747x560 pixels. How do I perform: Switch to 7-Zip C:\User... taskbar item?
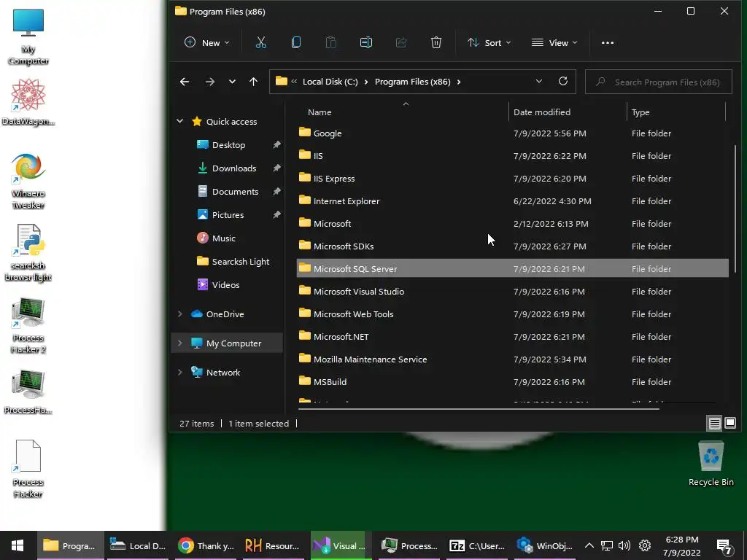(x=477, y=545)
